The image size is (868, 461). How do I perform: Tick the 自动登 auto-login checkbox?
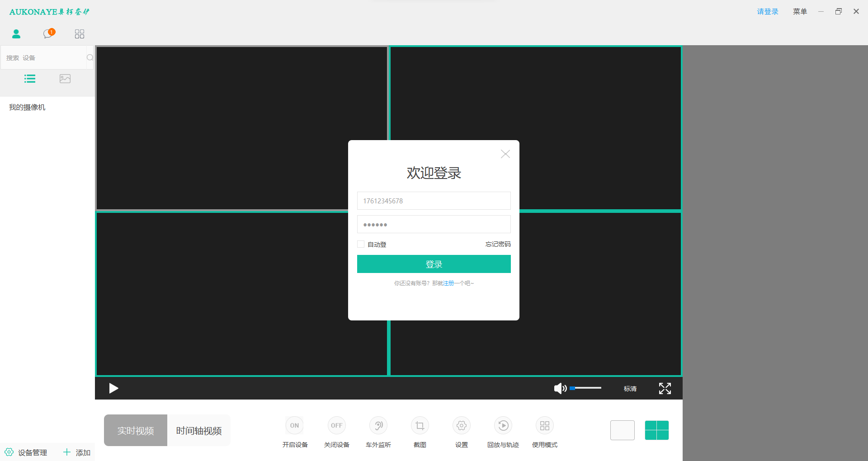click(361, 244)
